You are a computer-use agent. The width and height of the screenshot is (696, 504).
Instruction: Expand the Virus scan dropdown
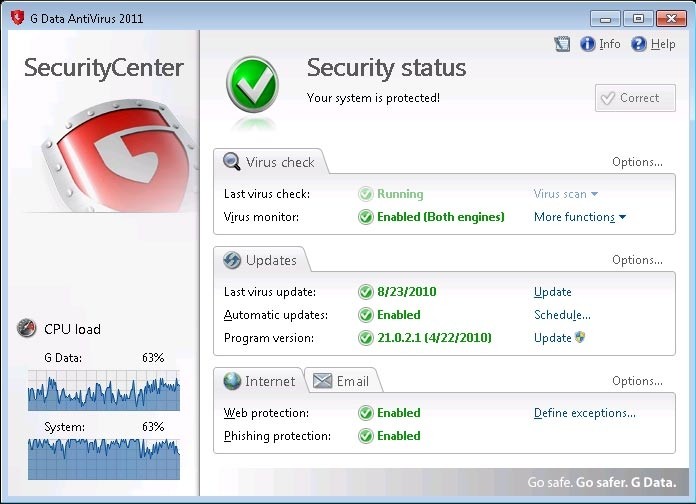566,194
